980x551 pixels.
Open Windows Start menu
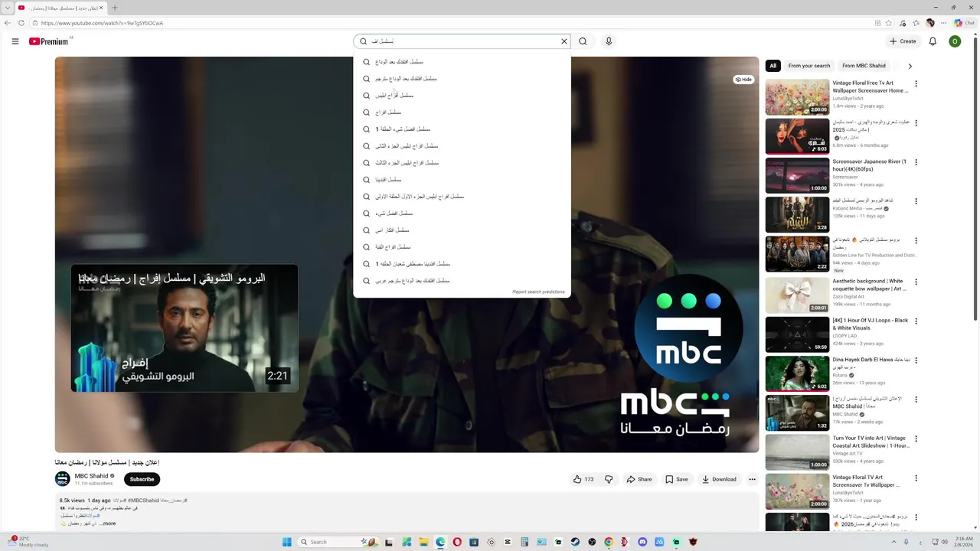287,542
